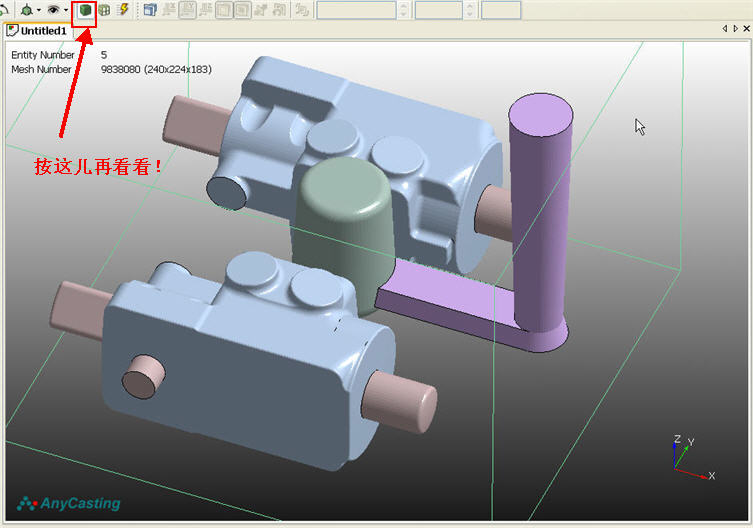Click the second empty toolbar input field
This screenshot has width=753, height=528.
[438, 10]
